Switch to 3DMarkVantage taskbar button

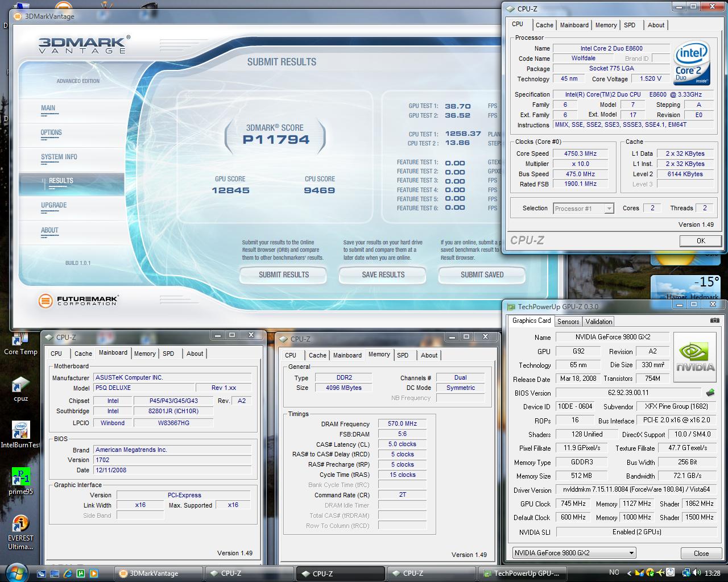coord(159,573)
